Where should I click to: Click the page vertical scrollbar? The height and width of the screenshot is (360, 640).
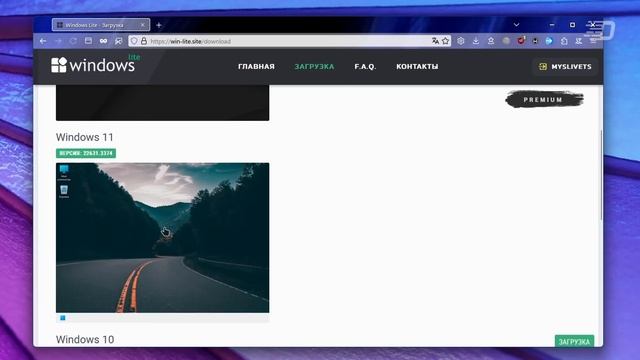601,176
